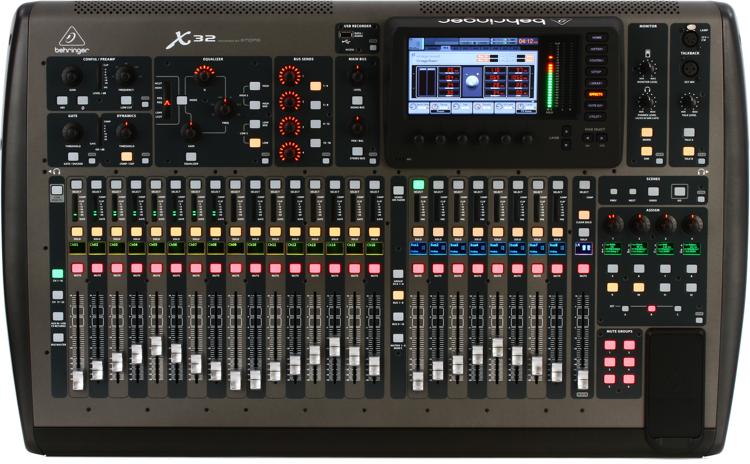Viewport: 750px width, 464px height.
Task: Click the Talk Level knob in Talkback
Action: click(689, 102)
